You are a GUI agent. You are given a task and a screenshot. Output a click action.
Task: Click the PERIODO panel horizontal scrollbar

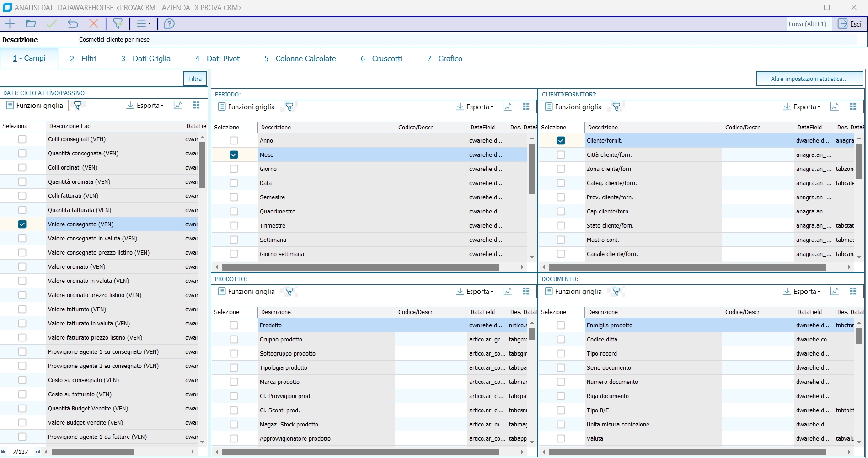[x=360, y=267]
